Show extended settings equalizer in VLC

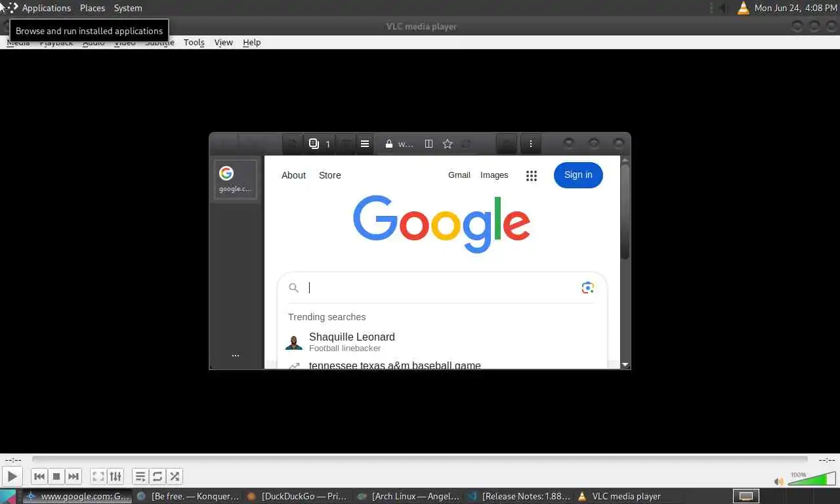click(115, 476)
